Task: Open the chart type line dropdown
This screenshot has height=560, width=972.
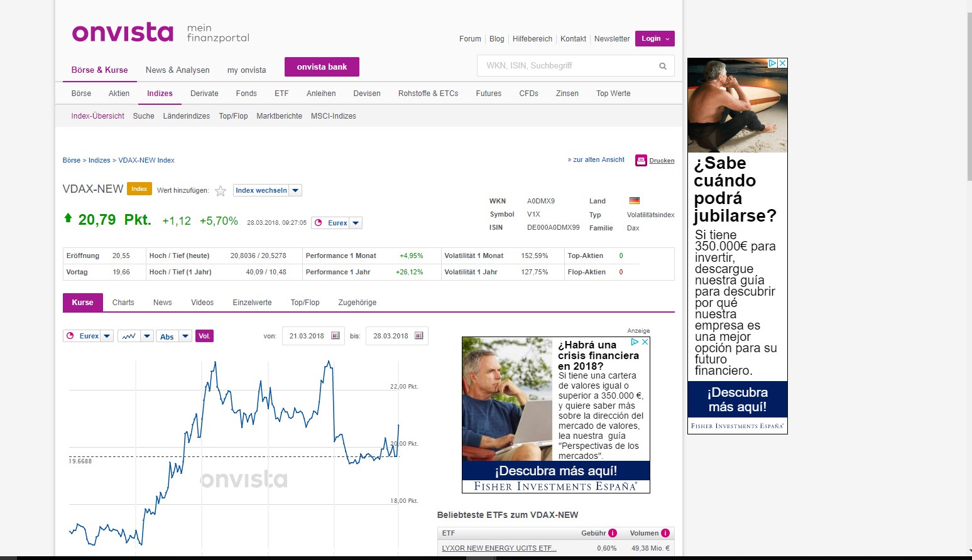Action: click(x=135, y=336)
